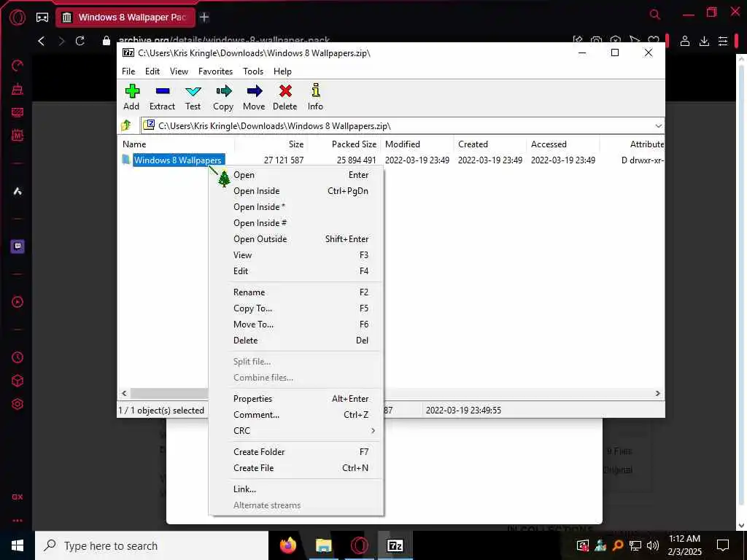The image size is (747, 560).
Task: Open Opera search tabs magnifier icon
Action: coord(655,15)
